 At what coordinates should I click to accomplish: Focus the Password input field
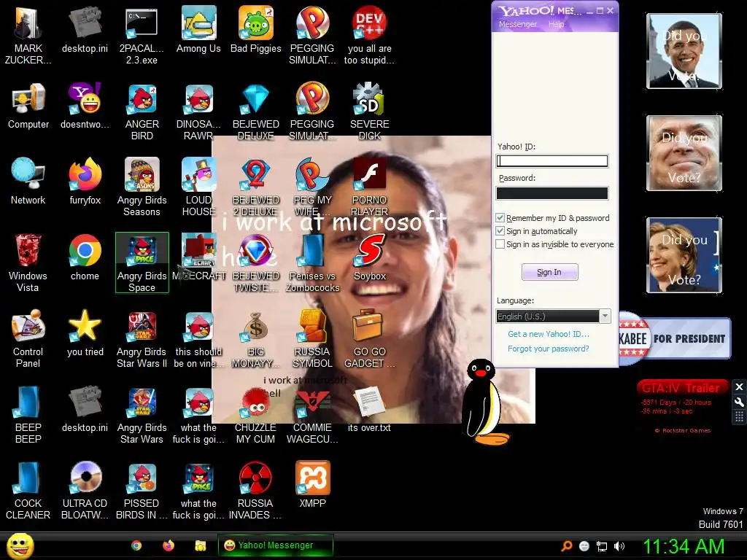552,192
